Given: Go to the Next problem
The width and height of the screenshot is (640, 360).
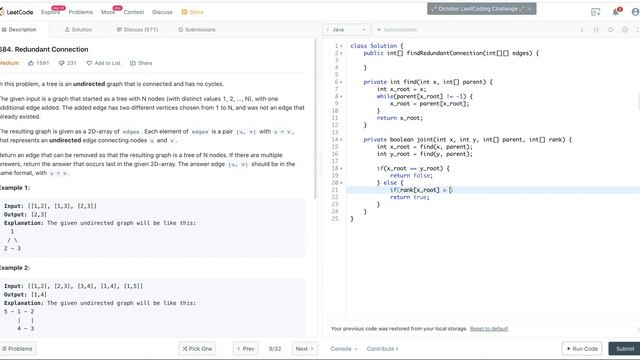Looking at the screenshot, I should (304, 349).
